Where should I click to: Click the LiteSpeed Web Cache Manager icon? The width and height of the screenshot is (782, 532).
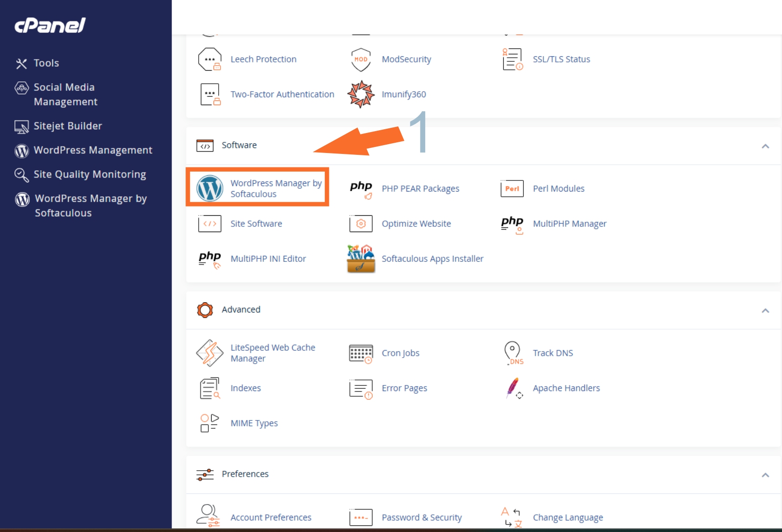(210, 353)
